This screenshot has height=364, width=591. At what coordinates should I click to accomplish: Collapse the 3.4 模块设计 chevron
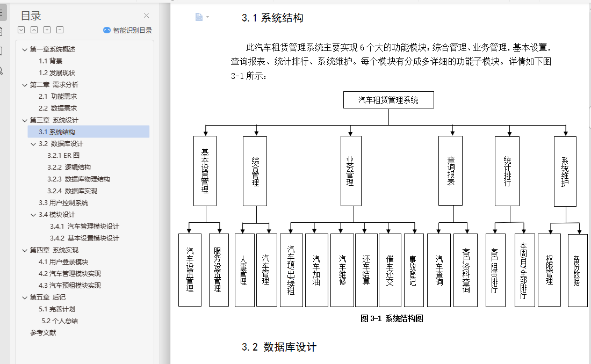(x=33, y=215)
